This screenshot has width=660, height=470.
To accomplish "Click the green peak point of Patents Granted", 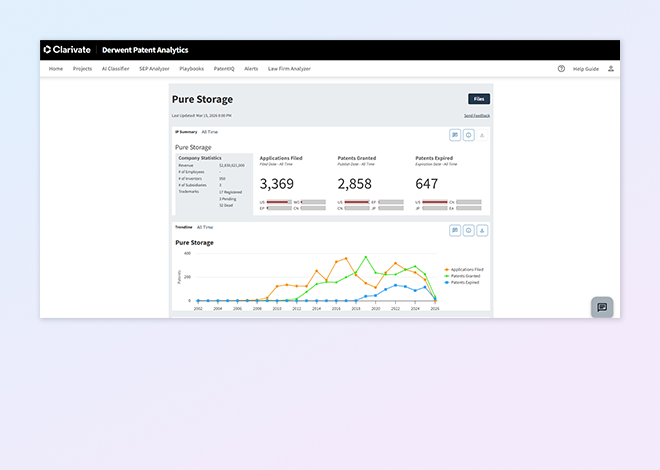I will (x=366, y=257).
